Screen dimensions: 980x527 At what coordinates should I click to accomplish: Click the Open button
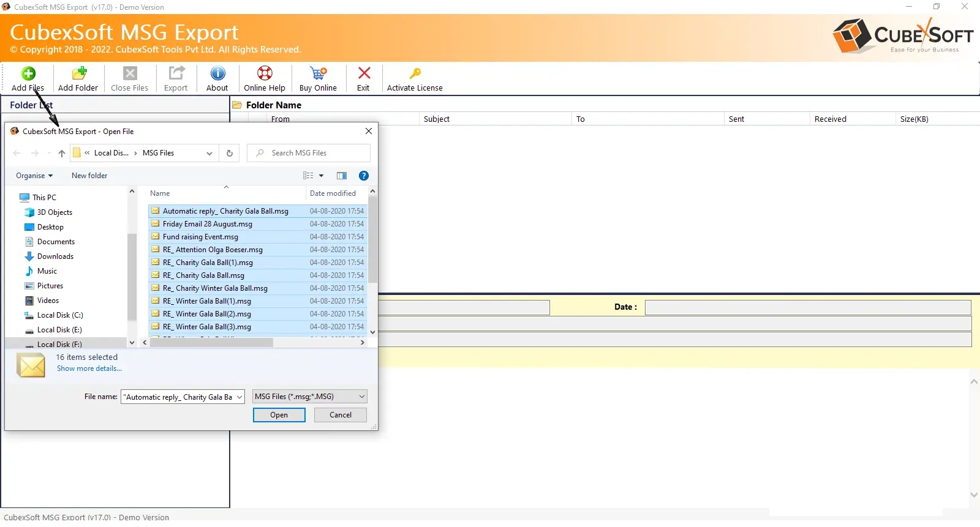coord(279,415)
